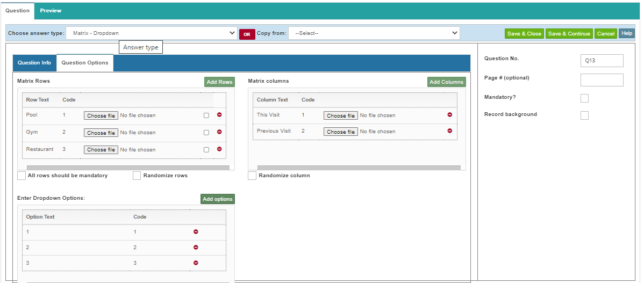Click the Code header in dropdown options
The height and width of the screenshot is (283, 644).
coord(140,216)
